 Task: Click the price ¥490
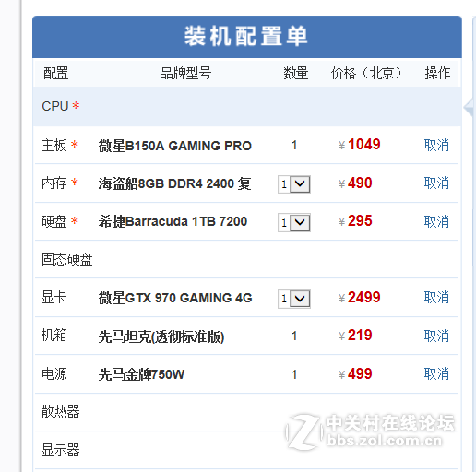click(x=355, y=183)
